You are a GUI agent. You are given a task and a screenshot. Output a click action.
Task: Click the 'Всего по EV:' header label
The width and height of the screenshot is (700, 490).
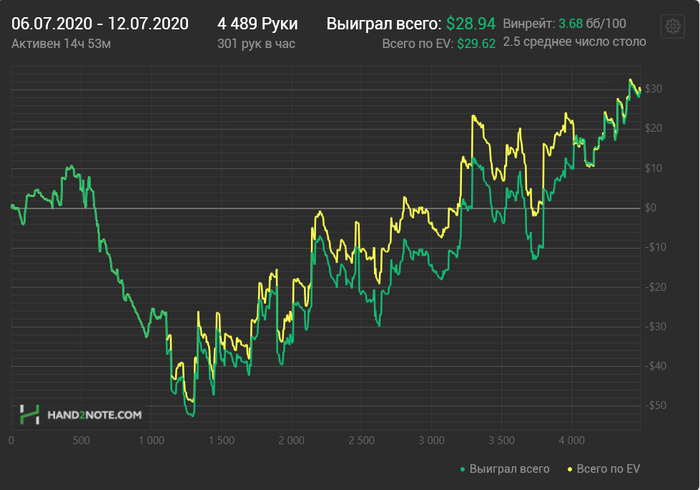(417, 44)
